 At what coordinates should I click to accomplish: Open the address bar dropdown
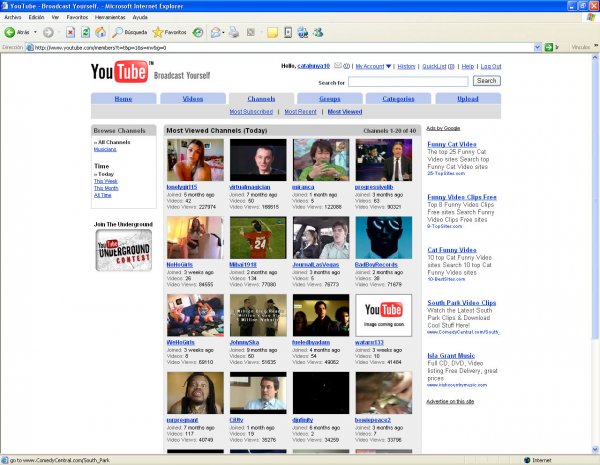(x=537, y=47)
